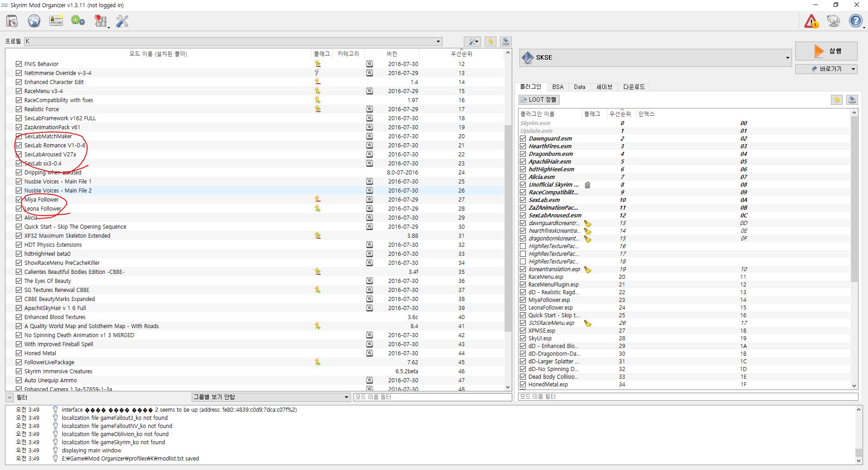Click the mod list tools wrench button

472,42
